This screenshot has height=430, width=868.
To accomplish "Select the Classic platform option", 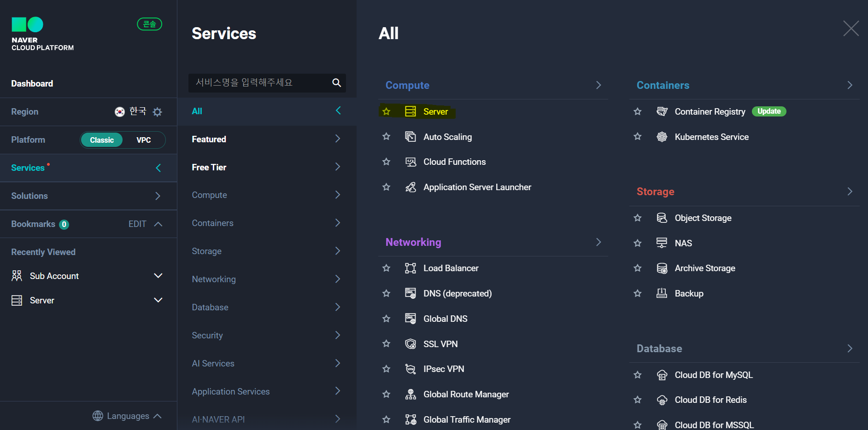I will (x=102, y=140).
